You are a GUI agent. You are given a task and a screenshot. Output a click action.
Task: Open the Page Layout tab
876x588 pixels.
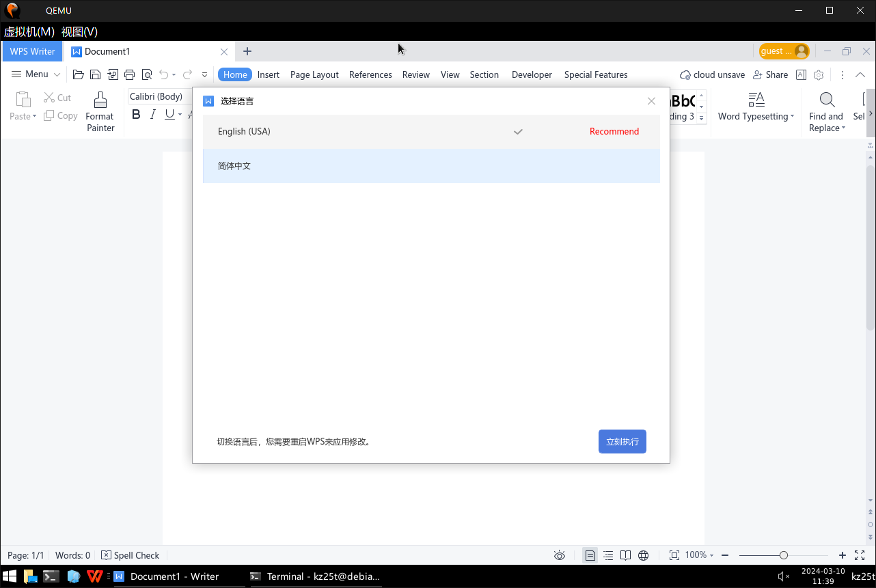(x=314, y=74)
